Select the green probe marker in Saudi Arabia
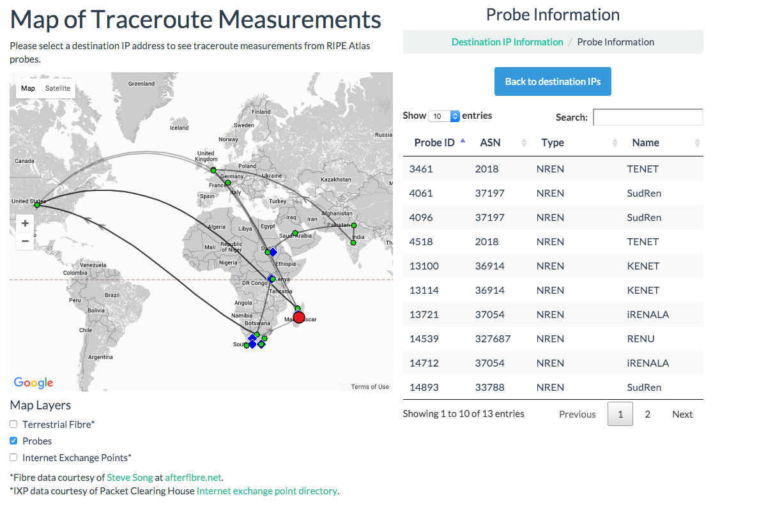The image size is (766, 532). pos(295,234)
